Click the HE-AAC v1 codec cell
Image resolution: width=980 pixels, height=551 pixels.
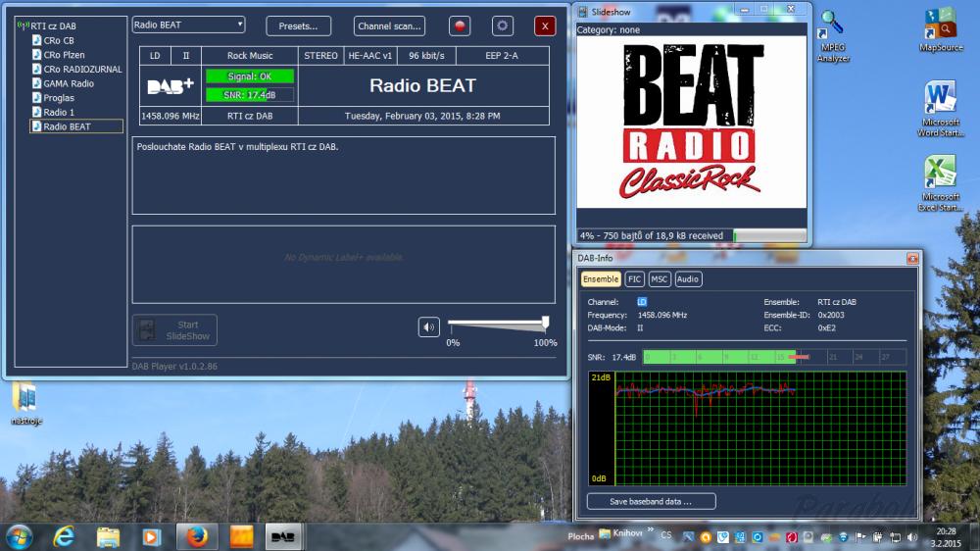click(x=370, y=56)
